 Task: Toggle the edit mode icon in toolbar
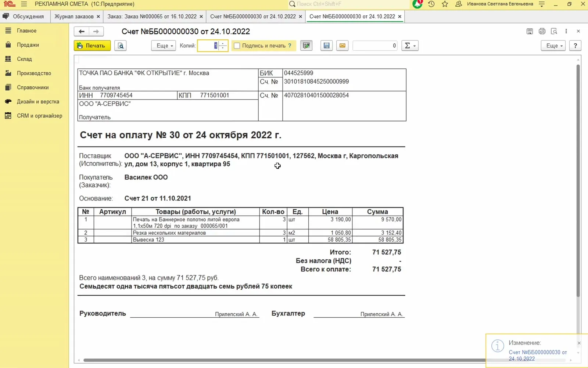pyautogui.click(x=306, y=46)
